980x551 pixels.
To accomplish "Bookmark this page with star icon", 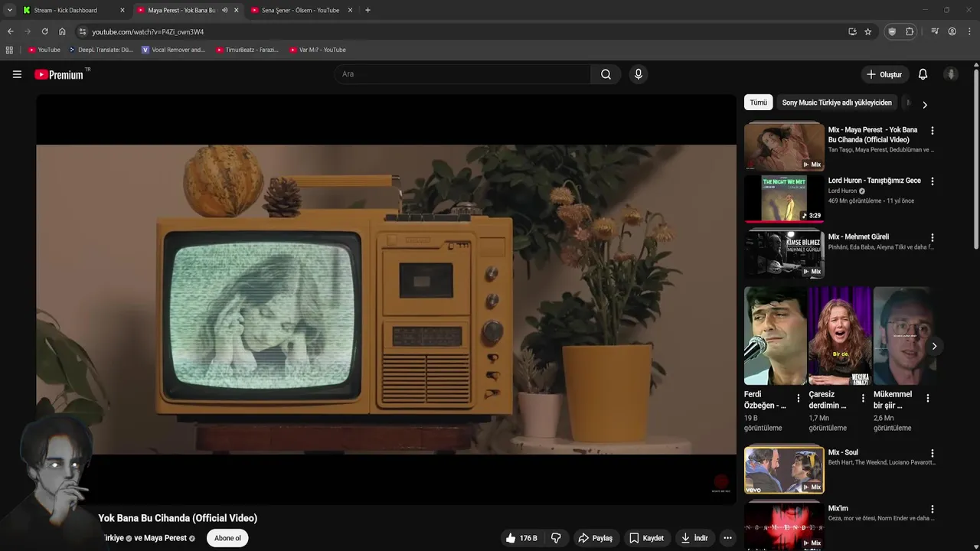I will [x=867, y=31].
